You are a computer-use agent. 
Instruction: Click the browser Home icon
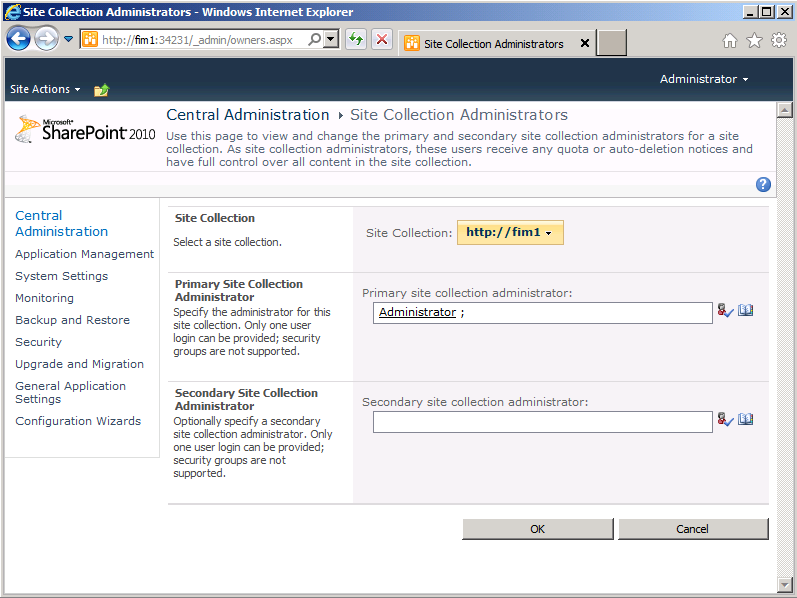pos(730,40)
